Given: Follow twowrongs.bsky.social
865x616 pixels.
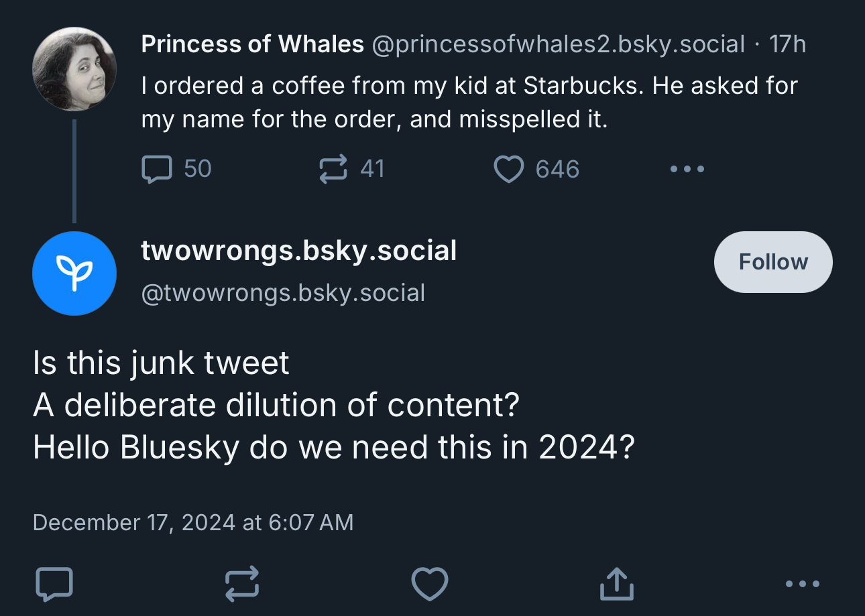Looking at the screenshot, I should click(x=773, y=262).
